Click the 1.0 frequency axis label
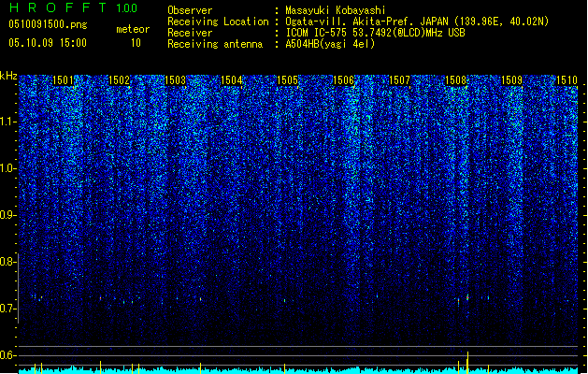 tap(7, 168)
